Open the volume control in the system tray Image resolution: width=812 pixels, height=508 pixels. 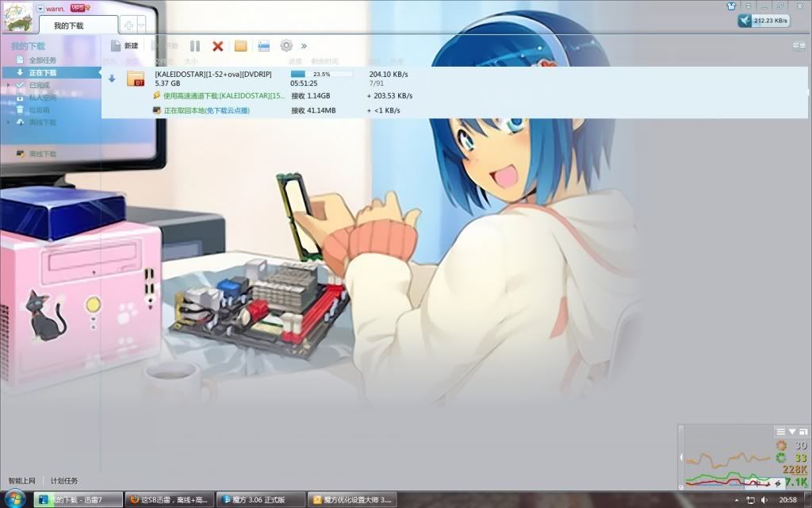764,500
